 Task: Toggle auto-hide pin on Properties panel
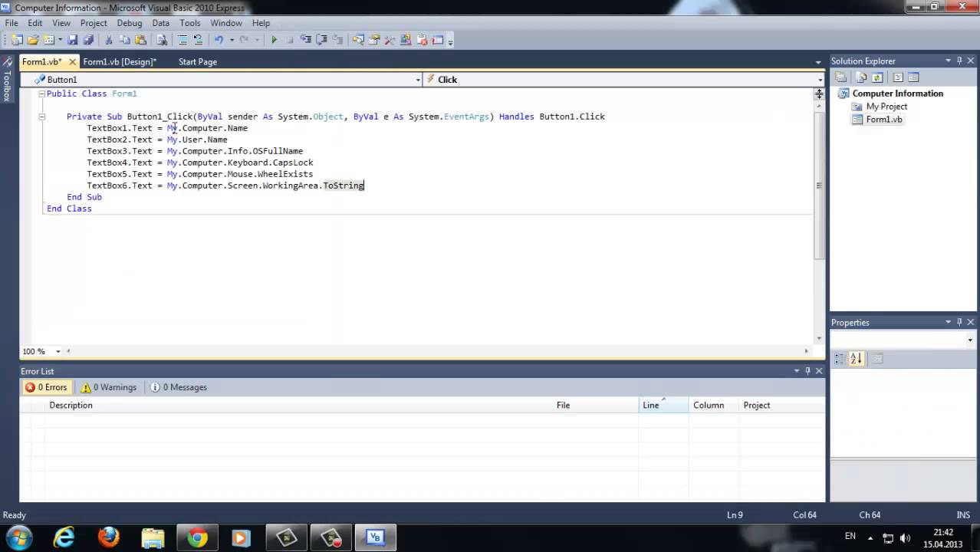959,322
